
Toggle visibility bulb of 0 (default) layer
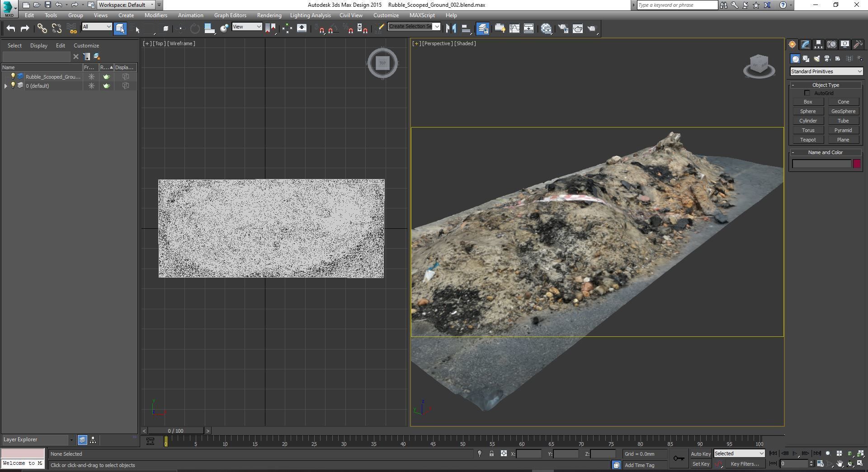[13, 85]
